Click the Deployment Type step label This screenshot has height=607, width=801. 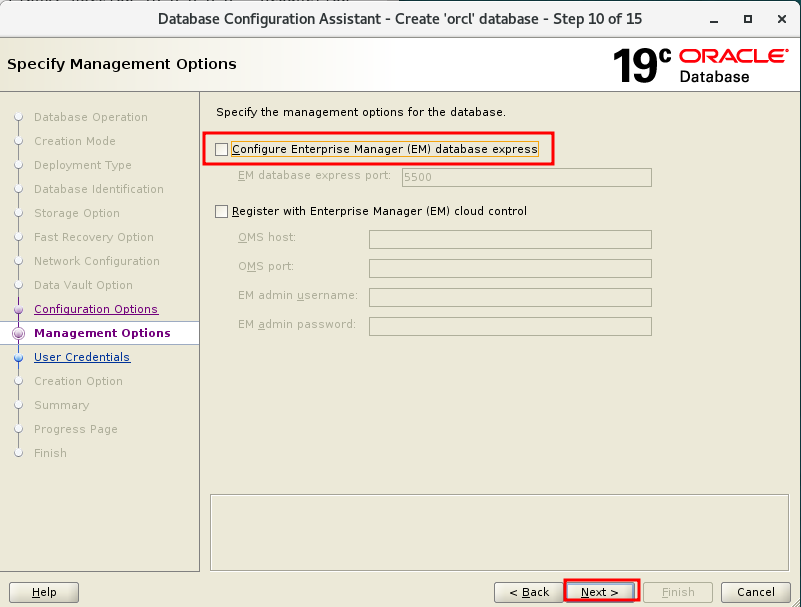[83, 165]
